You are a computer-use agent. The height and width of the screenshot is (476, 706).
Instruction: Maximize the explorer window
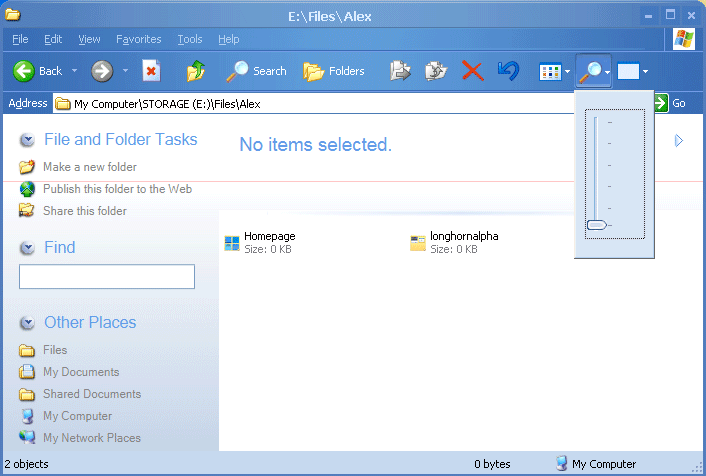point(670,15)
